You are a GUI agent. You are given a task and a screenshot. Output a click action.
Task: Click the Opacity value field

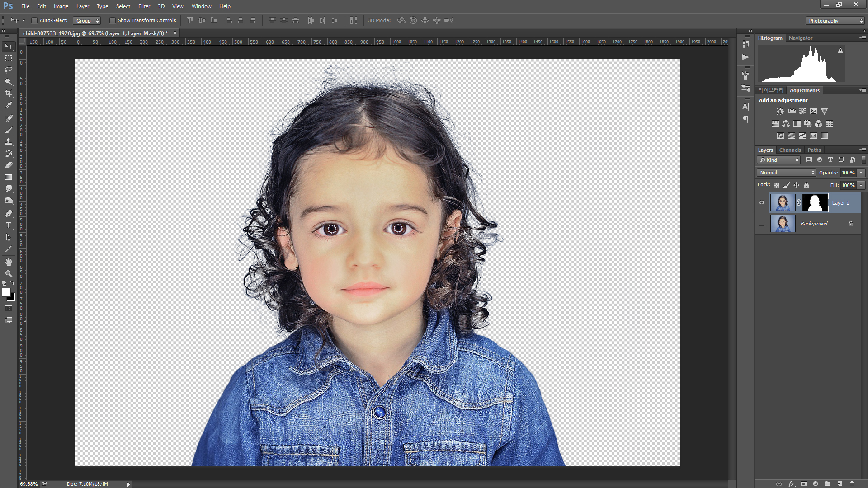pos(848,173)
